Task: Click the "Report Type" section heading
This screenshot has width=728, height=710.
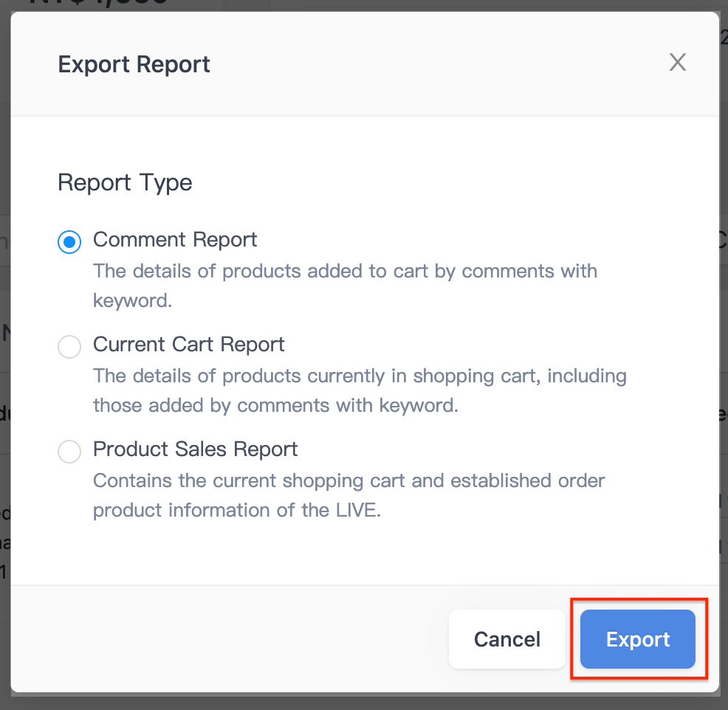Action: click(125, 182)
